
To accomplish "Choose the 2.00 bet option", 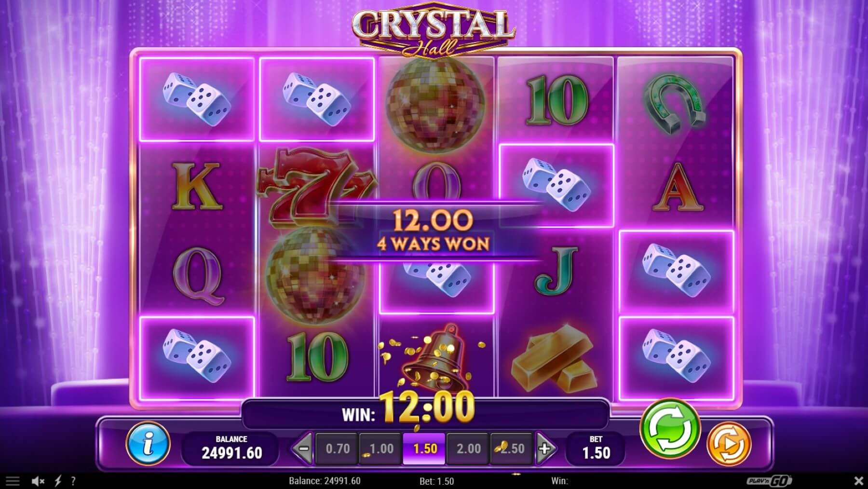I will click(x=468, y=448).
